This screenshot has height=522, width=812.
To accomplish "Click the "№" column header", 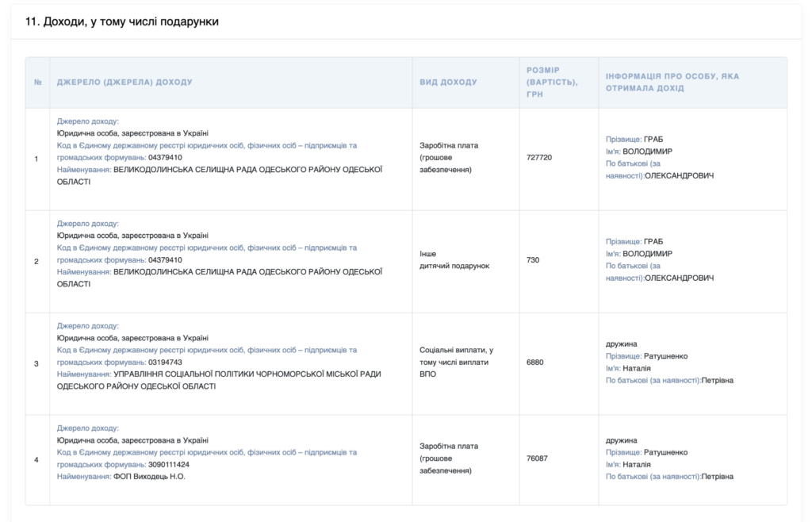I will coord(37,83).
